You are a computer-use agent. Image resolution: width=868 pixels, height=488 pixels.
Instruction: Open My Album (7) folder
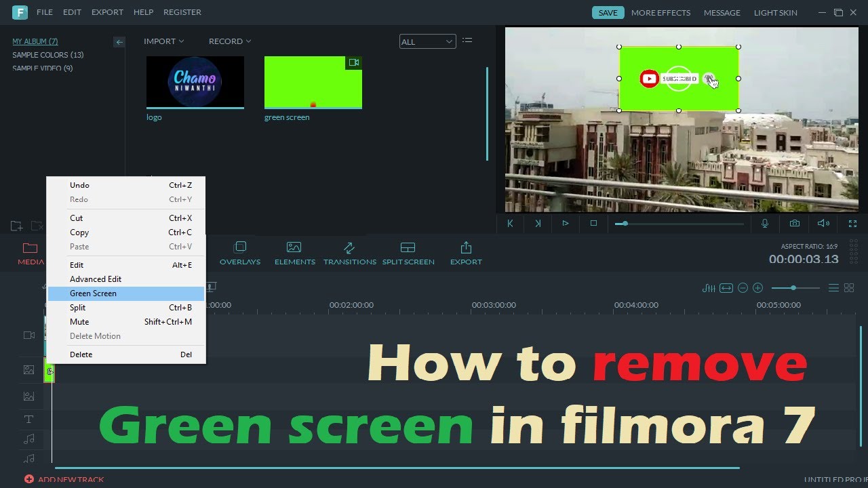pos(35,41)
